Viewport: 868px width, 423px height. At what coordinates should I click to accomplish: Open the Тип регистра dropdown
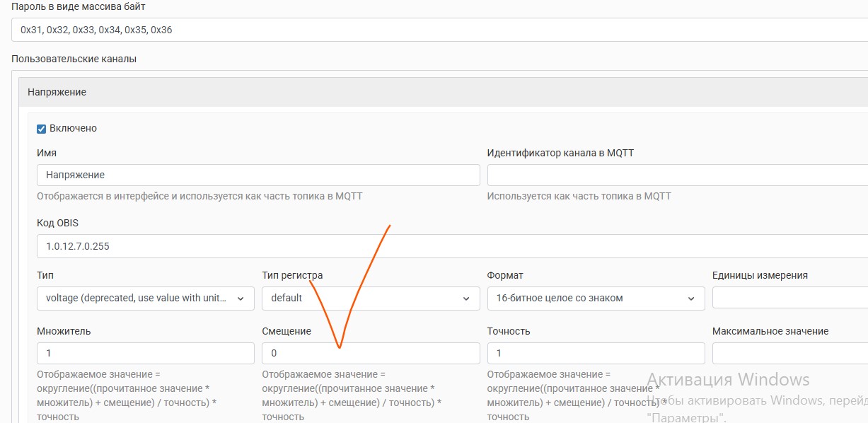pos(371,298)
